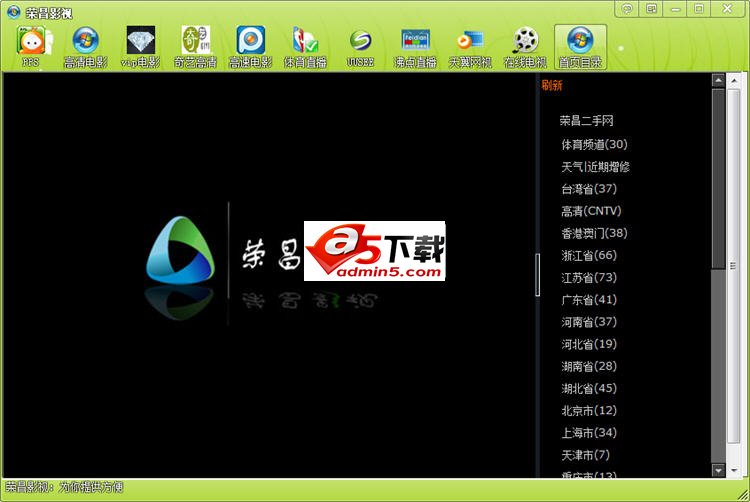Select 高清(CNTV) channel group
The width and height of the screenshot is (750, 502).
(x=591, y=211)
